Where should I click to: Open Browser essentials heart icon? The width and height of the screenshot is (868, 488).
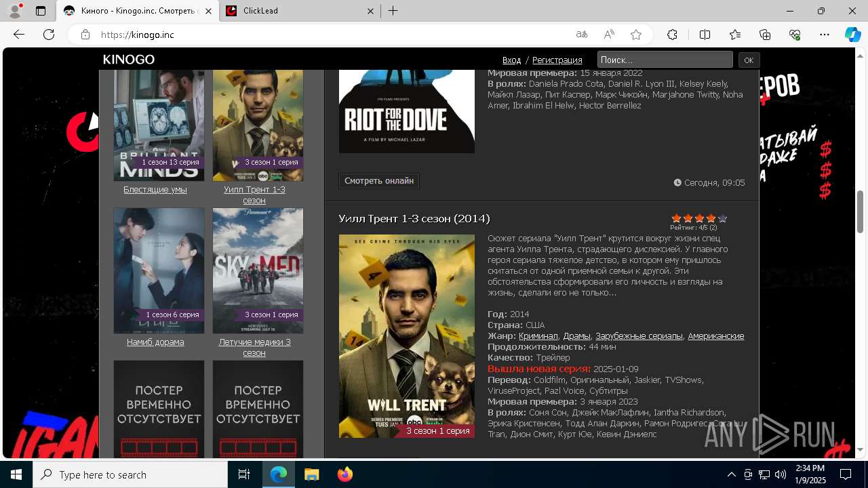point(795,35)
